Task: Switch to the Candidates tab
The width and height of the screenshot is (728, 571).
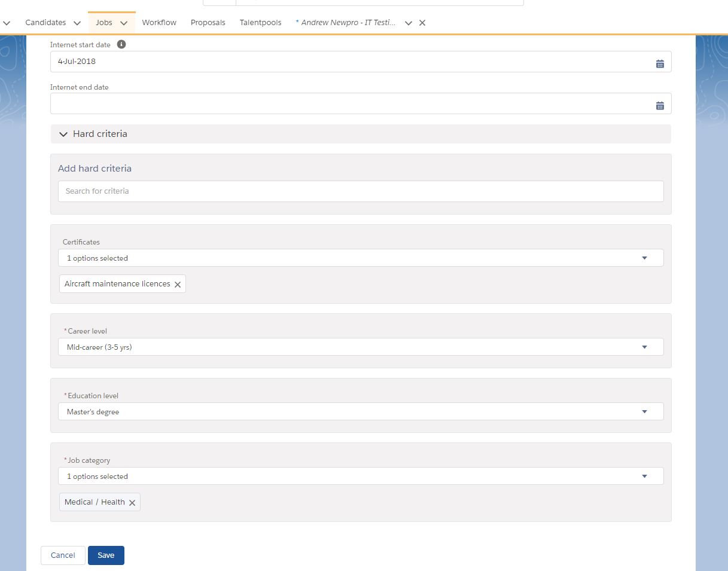Action: (45, 22)
